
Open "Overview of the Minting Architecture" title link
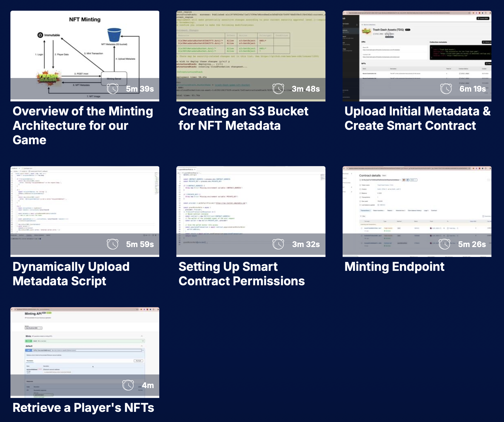[83, 126]
